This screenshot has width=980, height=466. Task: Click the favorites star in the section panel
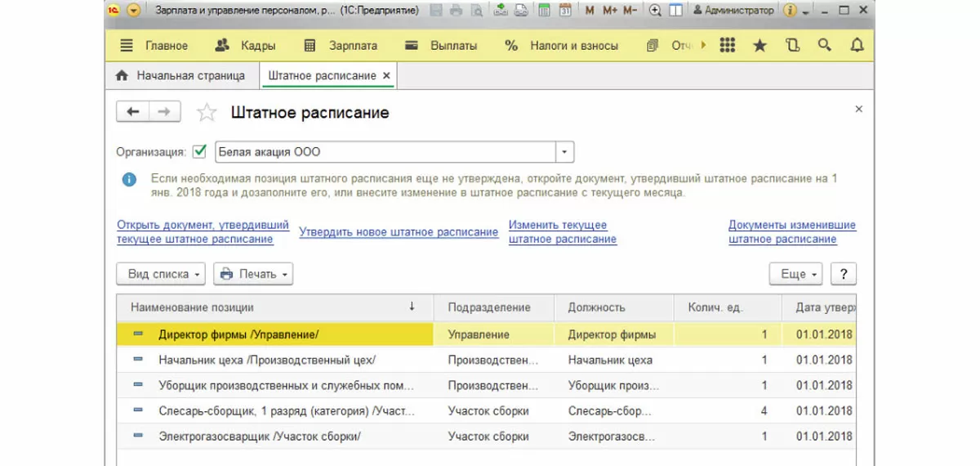759,46
